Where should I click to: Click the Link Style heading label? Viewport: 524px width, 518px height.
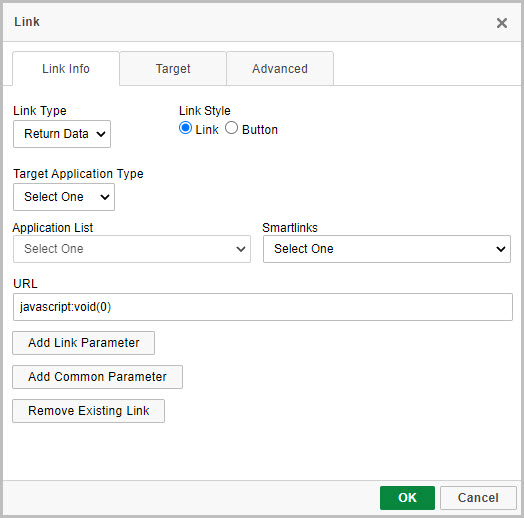point(205,111)
